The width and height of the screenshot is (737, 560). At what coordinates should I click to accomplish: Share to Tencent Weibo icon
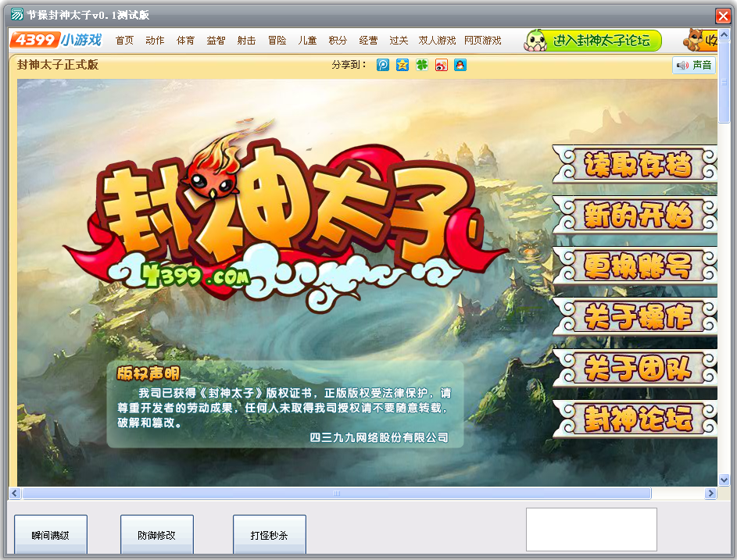tap(383, 65)
